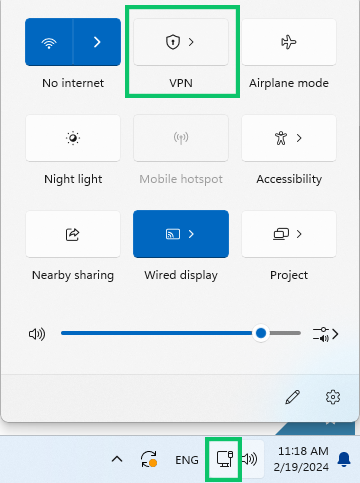360x483 pixels.
Task: Click the pencil edit quick settings icon
Action: click(293, 397)
